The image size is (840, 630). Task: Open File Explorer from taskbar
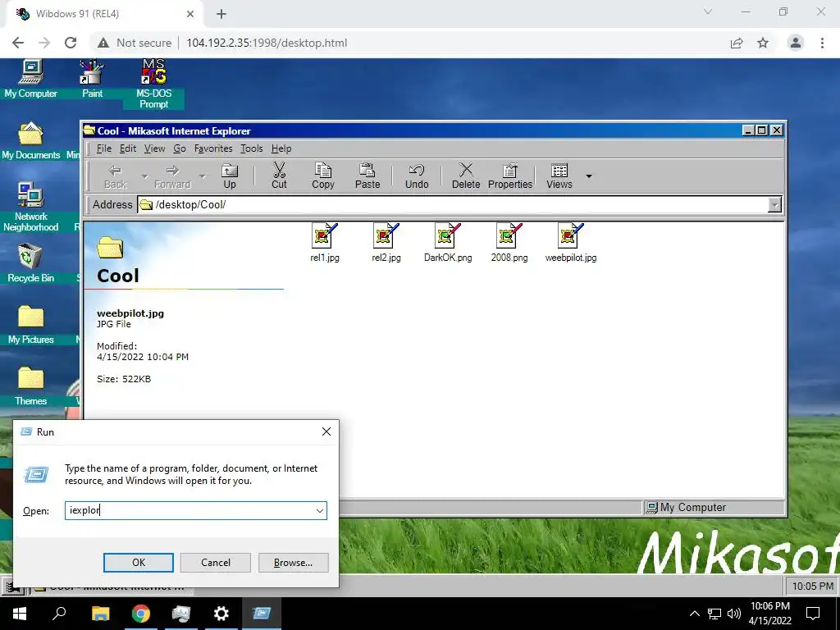(x=100, y=614)
